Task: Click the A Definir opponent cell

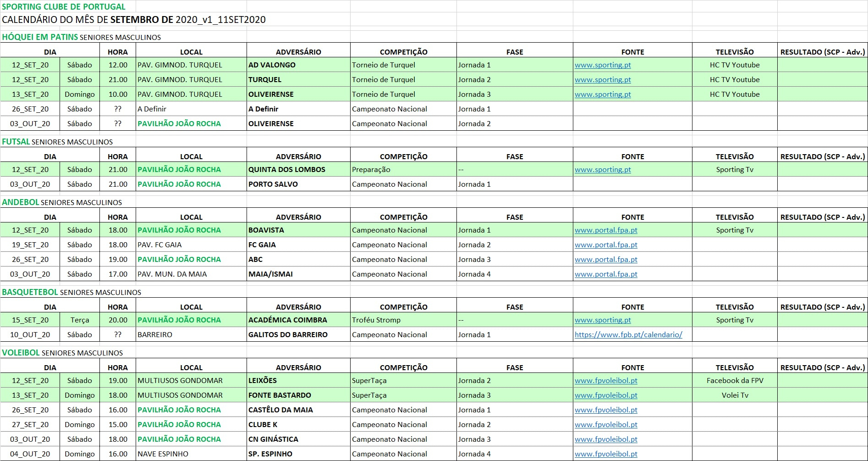Action: [x=298, y=109]
